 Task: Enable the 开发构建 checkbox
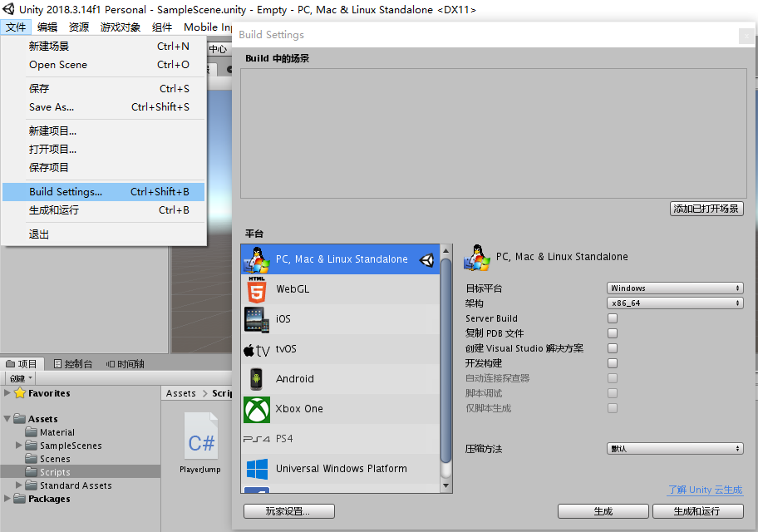coord(613,363)
